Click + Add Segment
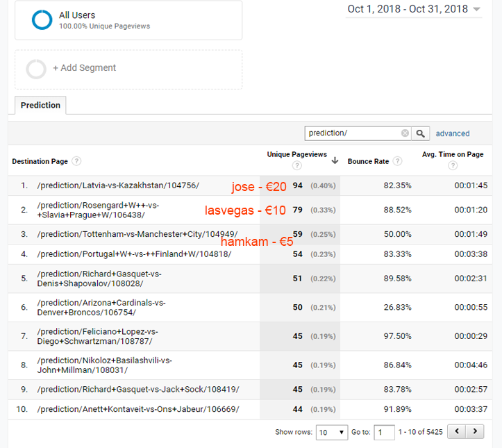The height and width of the screenshot is (448, 502). point(84,68)
